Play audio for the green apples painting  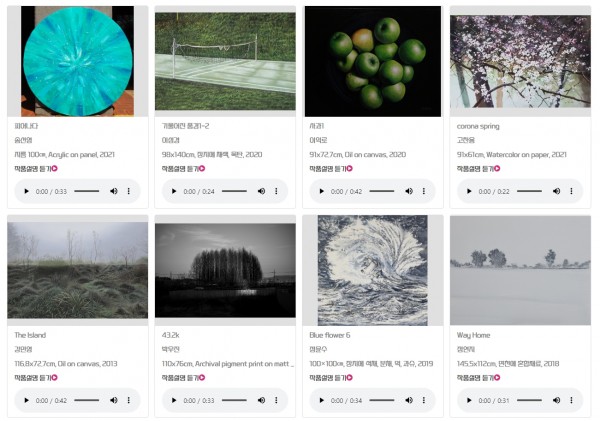pyautogui.click(x=321, y=191)
